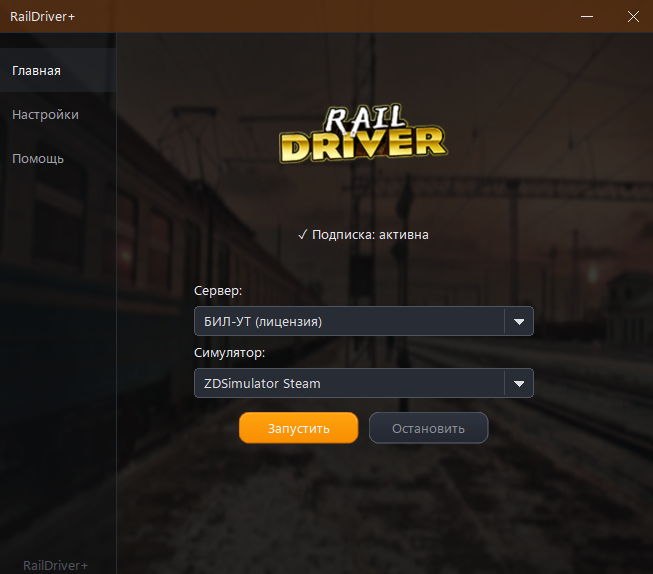Click the RailDriver+ title bar text
The height and width of the screenshot is (574, 653).
[x=42, y=16]
